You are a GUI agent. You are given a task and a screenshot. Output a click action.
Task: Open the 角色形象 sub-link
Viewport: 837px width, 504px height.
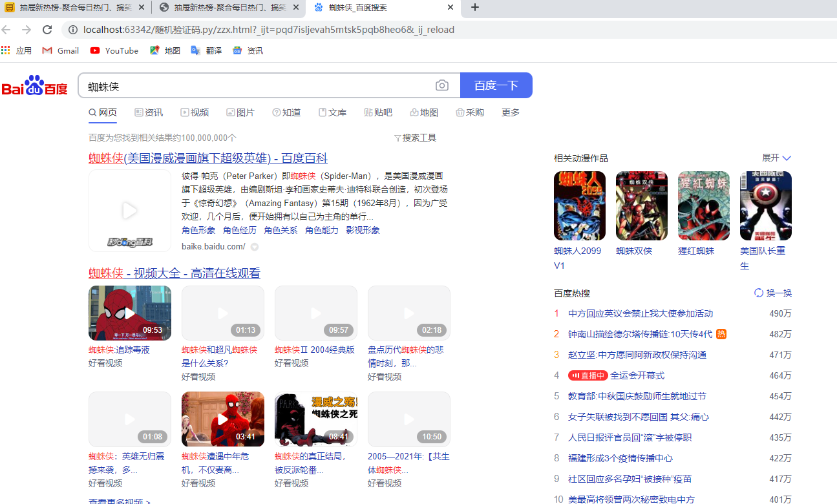198,230
